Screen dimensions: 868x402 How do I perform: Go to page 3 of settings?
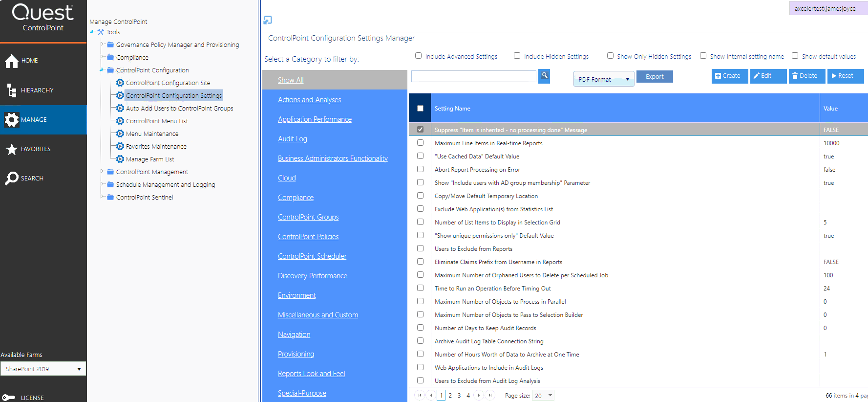click(459, 396)
